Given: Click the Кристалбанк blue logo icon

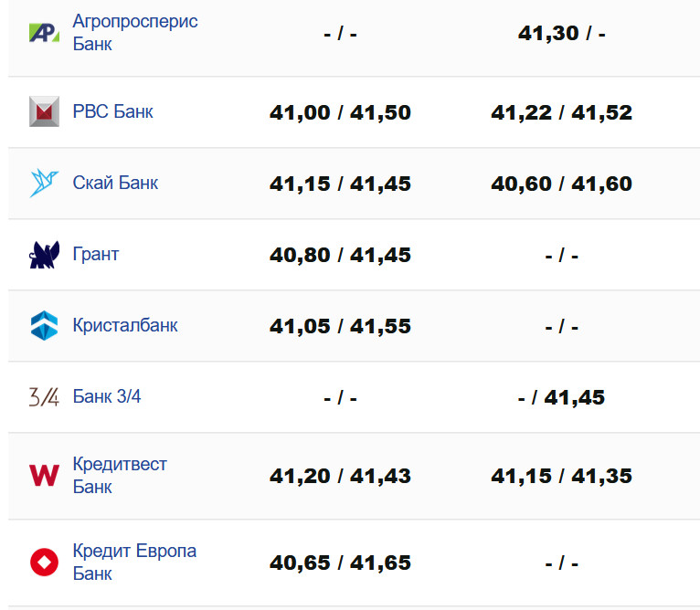Looking at the screenshot, I should coord(44,326).
